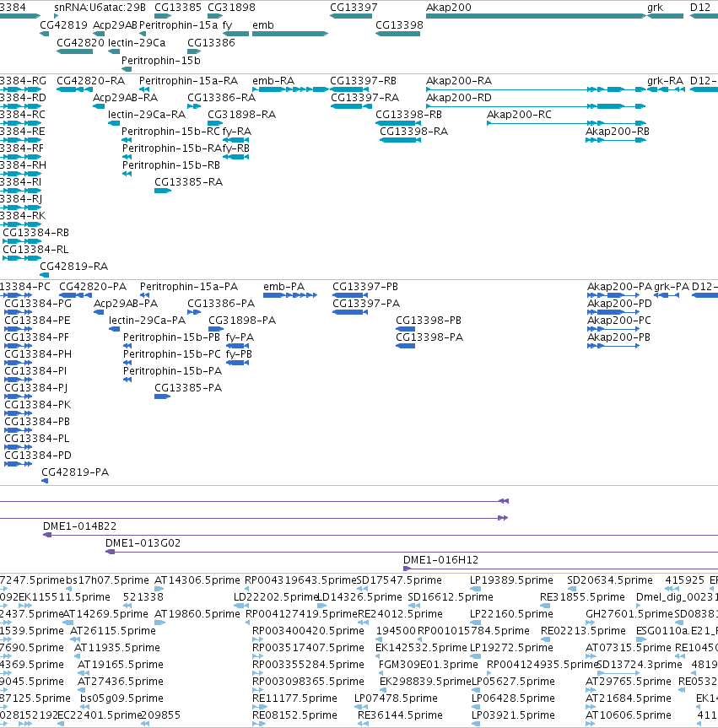Screen dimensions: 718x728
Task: Click the 'grk' gene label
Action: pos(655,8)
